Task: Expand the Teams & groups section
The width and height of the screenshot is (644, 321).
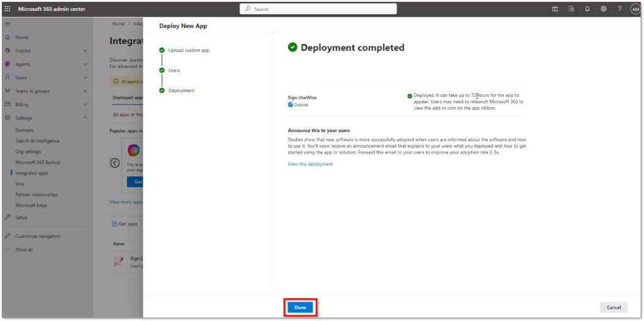Action: [85, 91]
